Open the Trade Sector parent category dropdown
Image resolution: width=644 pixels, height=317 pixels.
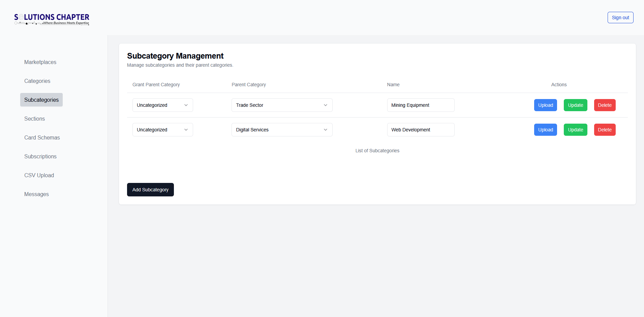pyautogui.click(x=282, y=105)
